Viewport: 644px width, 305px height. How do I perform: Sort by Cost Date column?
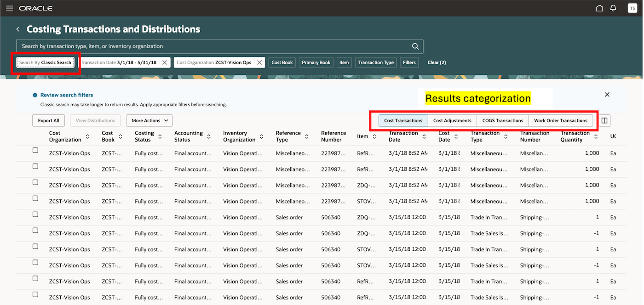(456, 137)
